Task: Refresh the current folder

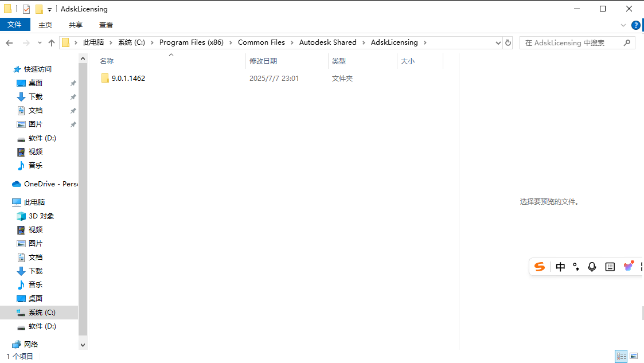Action: coord(508,42)
